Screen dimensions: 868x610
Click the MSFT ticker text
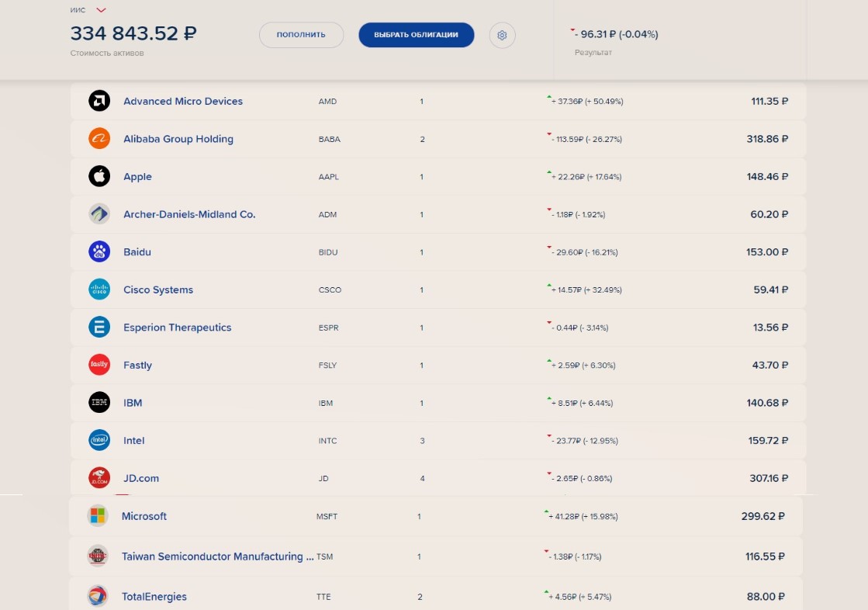coord(327,516)
